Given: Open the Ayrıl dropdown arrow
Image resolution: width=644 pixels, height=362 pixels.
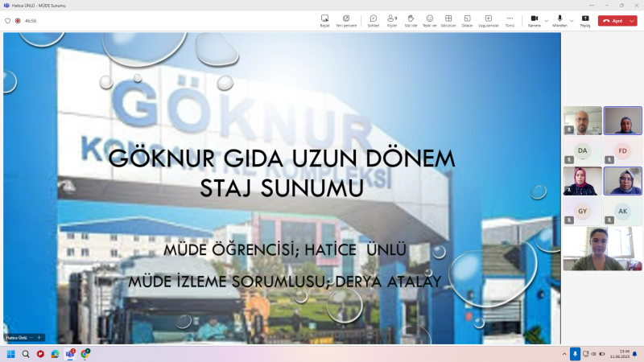Looking at the screenshot, I should click(632, 21).
